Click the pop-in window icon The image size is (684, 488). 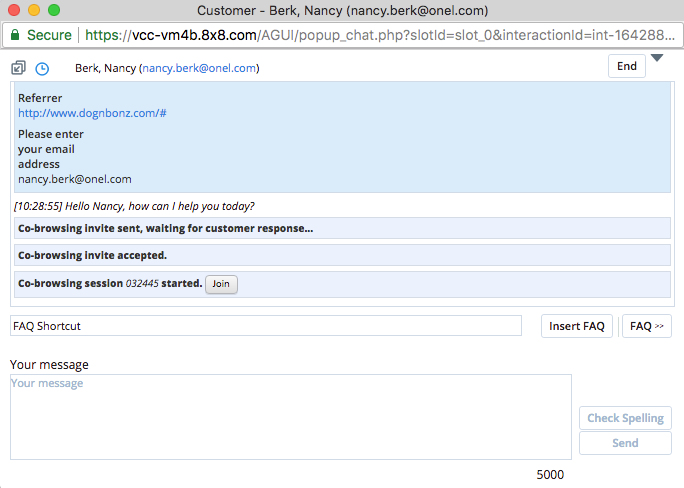pyautogui.click(x=18, y=68)
